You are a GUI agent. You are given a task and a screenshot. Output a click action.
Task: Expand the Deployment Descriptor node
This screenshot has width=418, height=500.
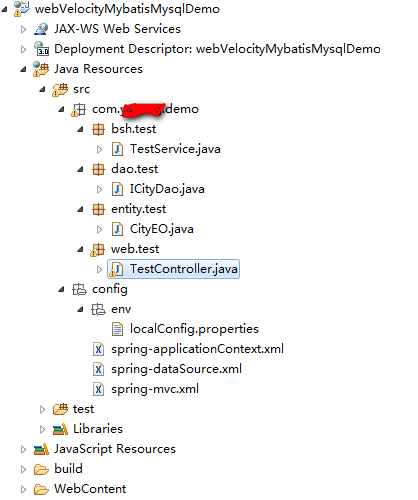click(x=23, y=49)
